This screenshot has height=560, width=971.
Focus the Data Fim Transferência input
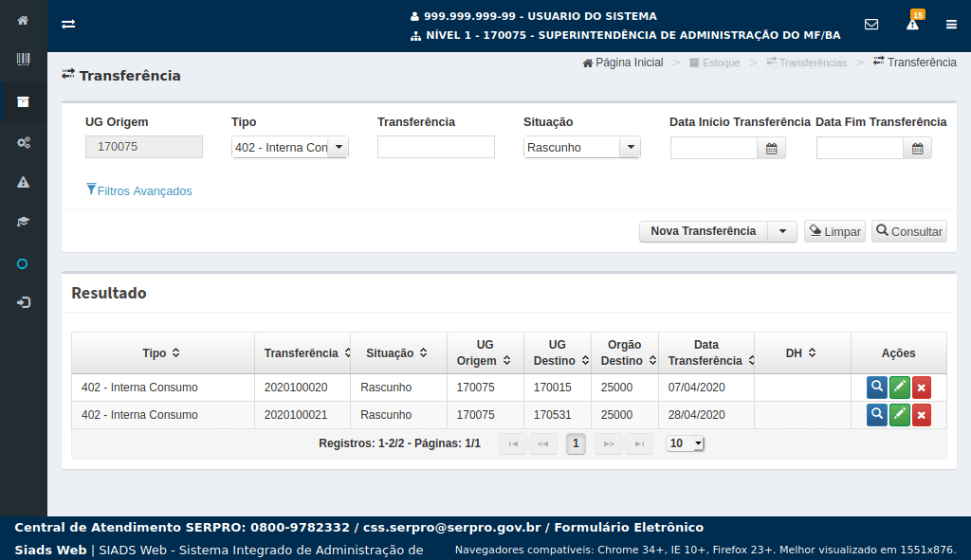click(x=860, y=149)
